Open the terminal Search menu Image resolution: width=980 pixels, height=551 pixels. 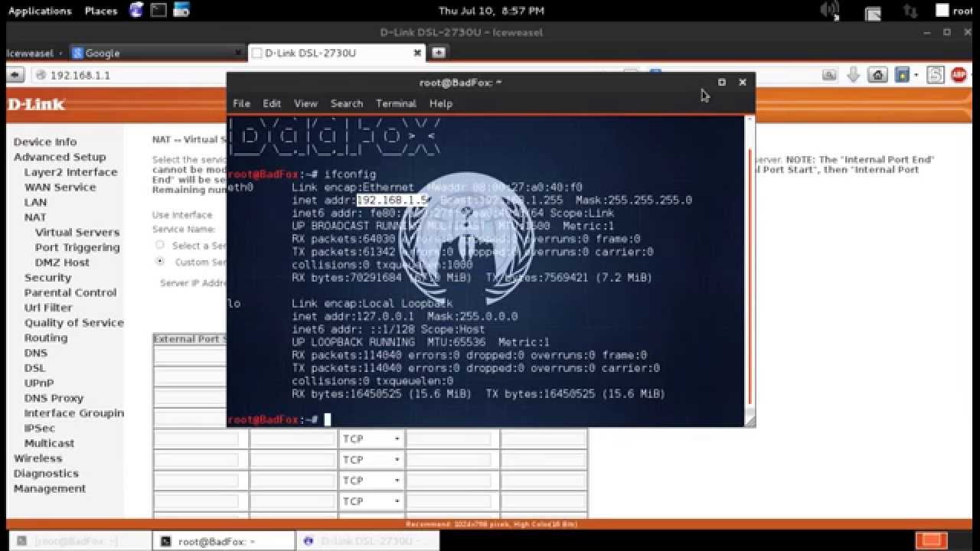[x=347, y=103]
